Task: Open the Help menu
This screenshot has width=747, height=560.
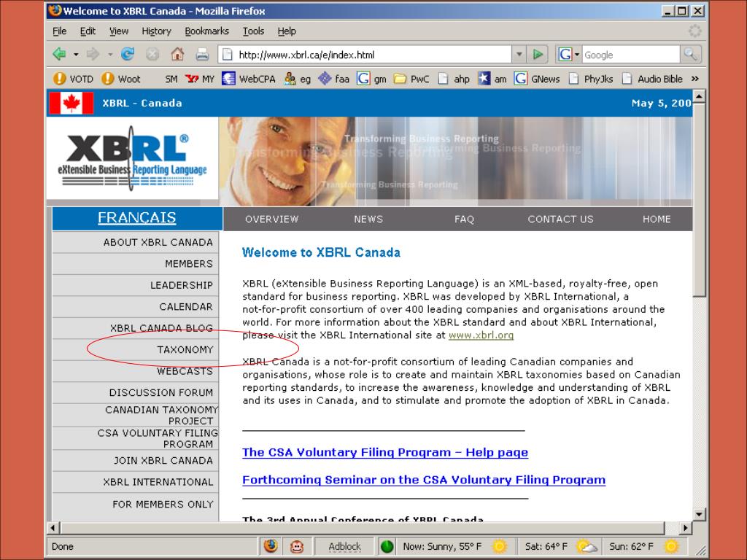Action: tap(287, 31)
